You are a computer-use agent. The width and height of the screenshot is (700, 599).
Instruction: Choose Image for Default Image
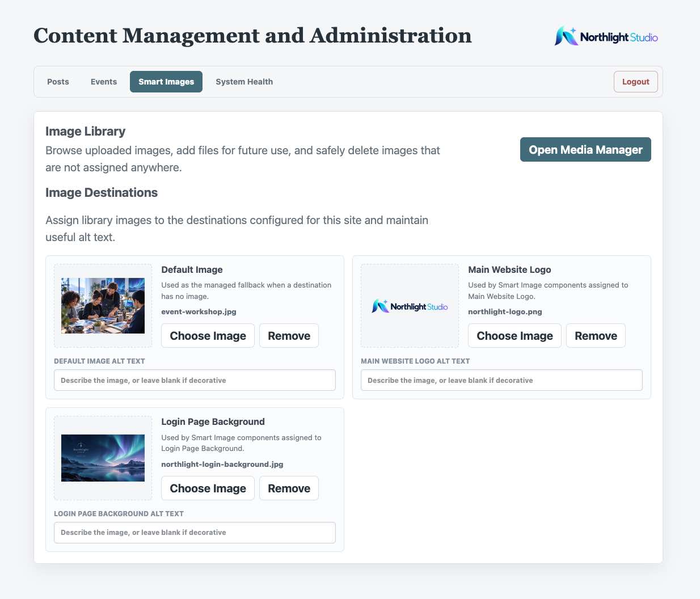pos(208,336)
